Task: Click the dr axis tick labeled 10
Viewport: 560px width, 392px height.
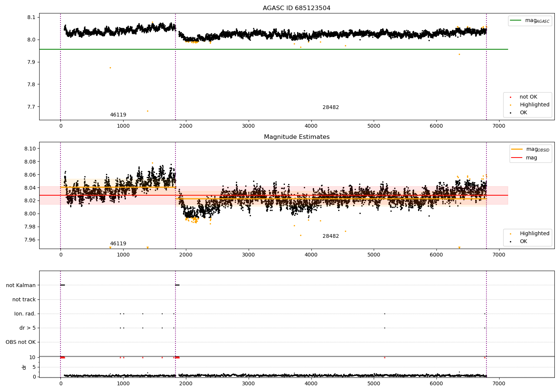Action: [32, 357]
